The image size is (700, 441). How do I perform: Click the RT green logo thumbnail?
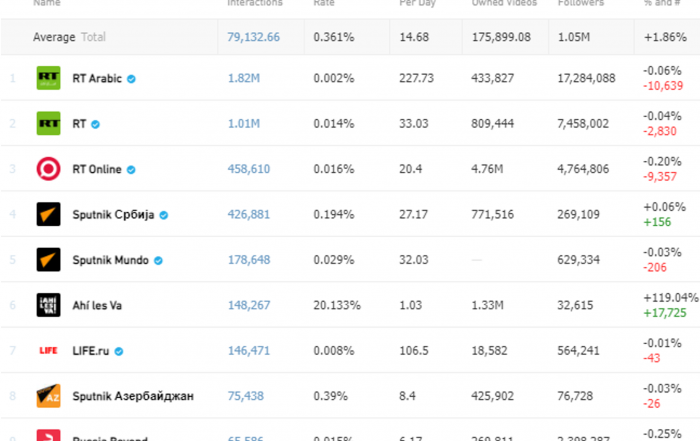(48, 124)
